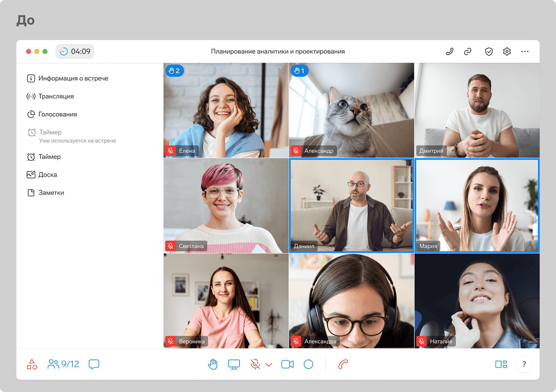This screenshot has width=556, height=392.
Task: Select Мария's highlighted video tile
Action: (477, 206)
